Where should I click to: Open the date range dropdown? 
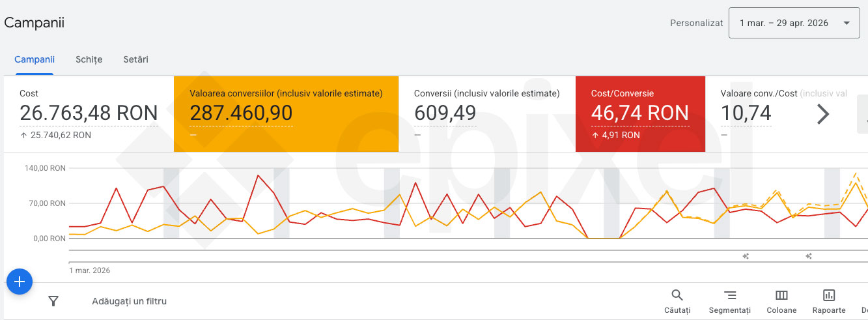pos(794,23)
